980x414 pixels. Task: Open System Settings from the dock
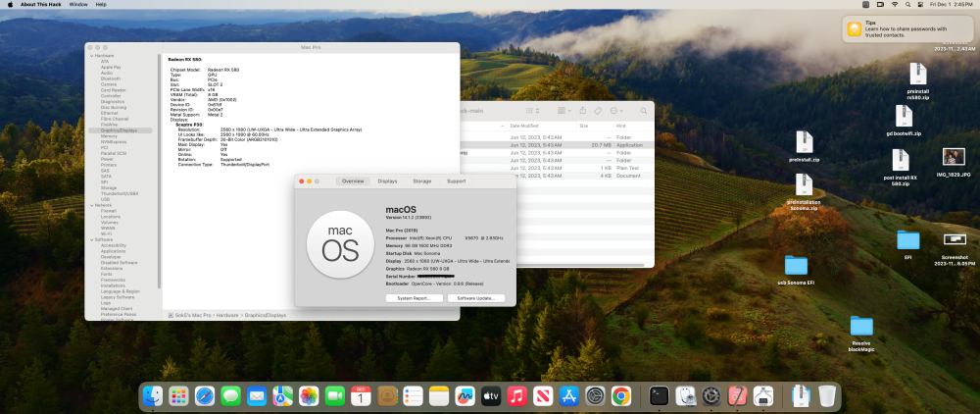[x=595, y=396]
